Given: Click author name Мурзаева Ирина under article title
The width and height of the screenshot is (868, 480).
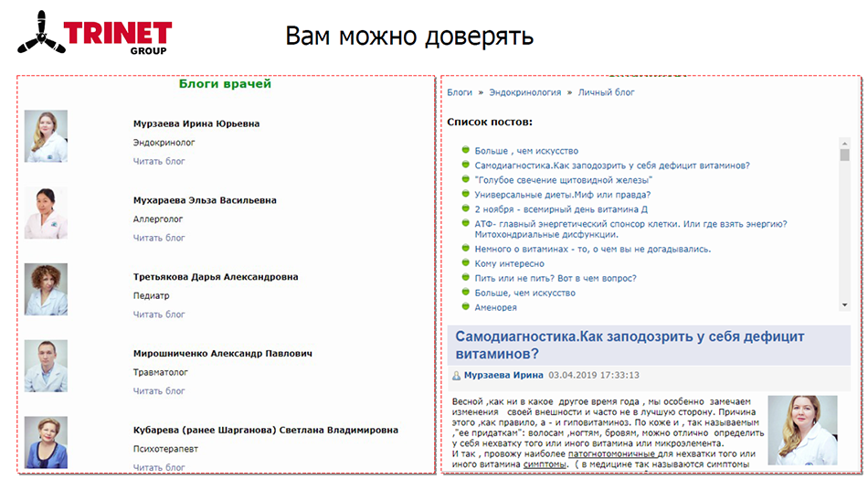Looking at the screenshot, I should pyautogui.click(x=503, y=376).
